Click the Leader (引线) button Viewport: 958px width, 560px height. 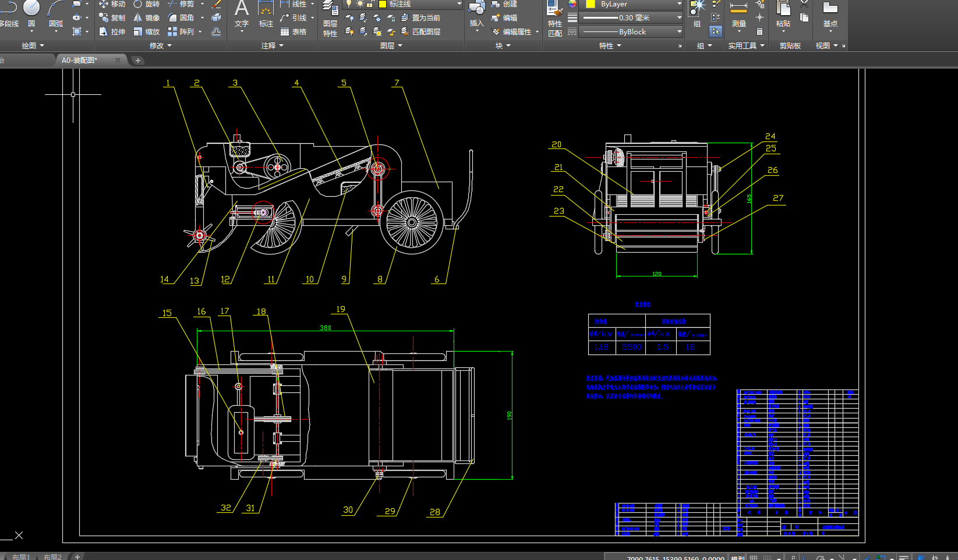(294, 18)
